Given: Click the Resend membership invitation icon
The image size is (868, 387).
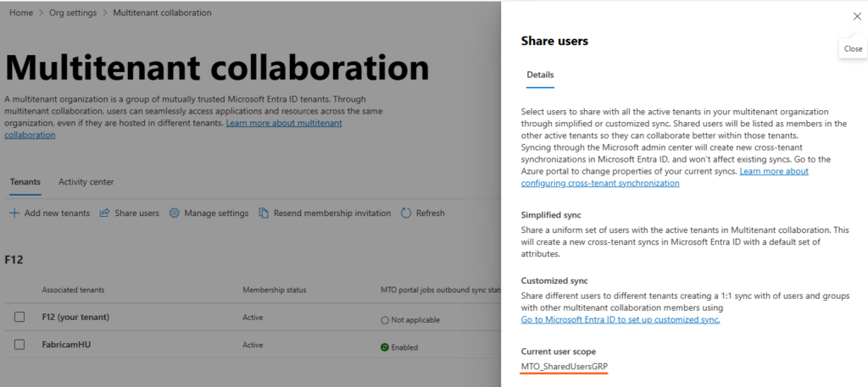Looking at the screenshot, I should coord(264,213).
